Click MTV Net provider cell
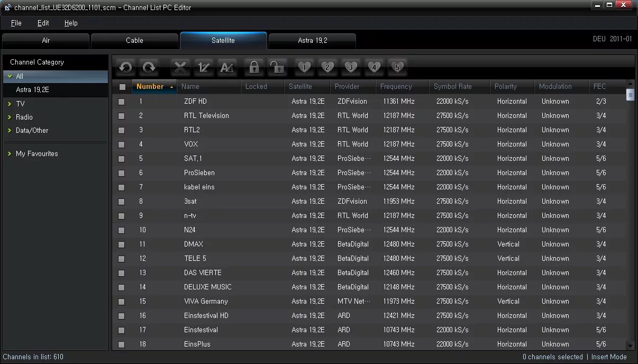 354,302
